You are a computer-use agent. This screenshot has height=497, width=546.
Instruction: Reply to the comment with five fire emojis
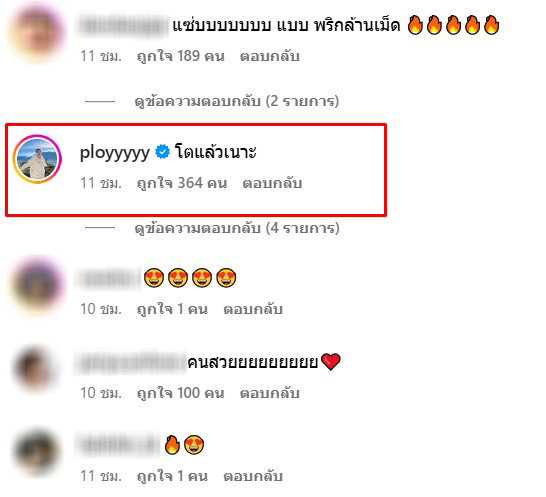(270, 56)
